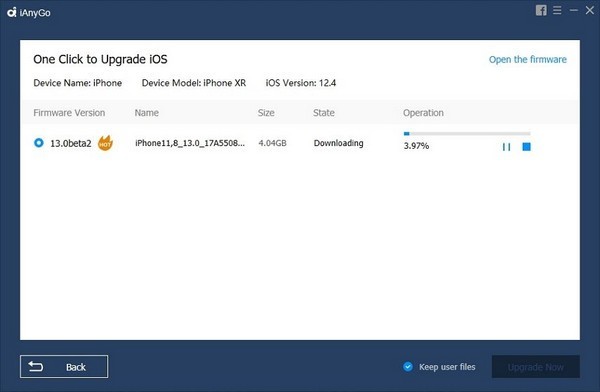
Task: Minimize the iAnyGo window
Action: pos(574,10)
